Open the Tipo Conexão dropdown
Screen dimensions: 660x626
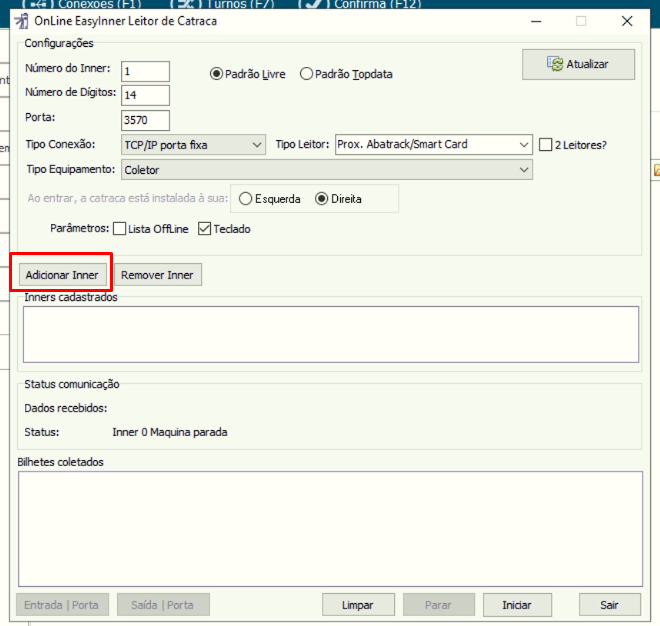(193, 145)
